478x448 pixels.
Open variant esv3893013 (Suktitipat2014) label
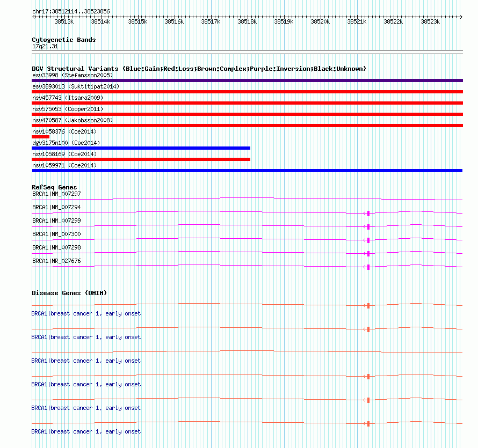[76, 86]
